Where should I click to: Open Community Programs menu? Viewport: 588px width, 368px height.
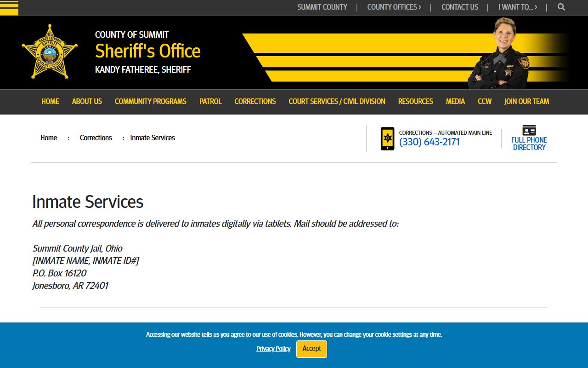[x=151, y=101]
